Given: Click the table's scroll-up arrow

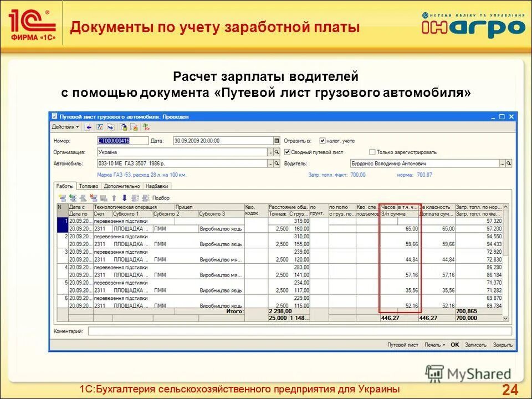Looking at the screenshot, I should click(x=505, y=207).
